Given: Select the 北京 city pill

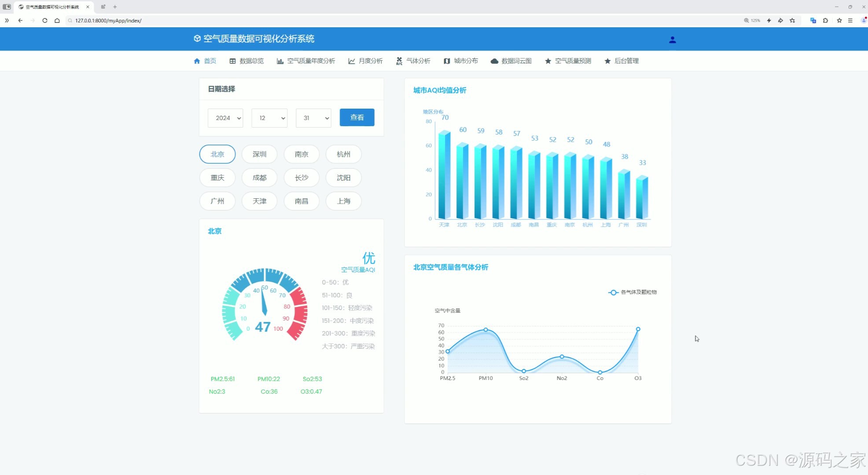Looking at the screenshot, I should 217,154.
